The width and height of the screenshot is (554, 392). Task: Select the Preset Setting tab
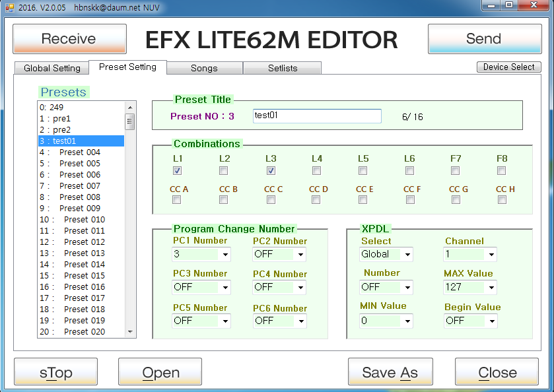127,67
